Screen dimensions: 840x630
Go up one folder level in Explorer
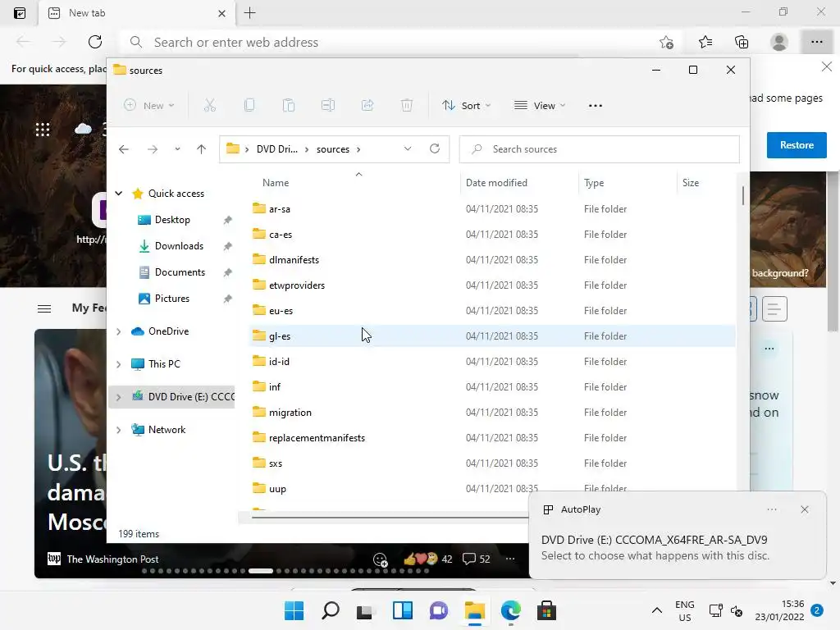(x=202, y=149)
